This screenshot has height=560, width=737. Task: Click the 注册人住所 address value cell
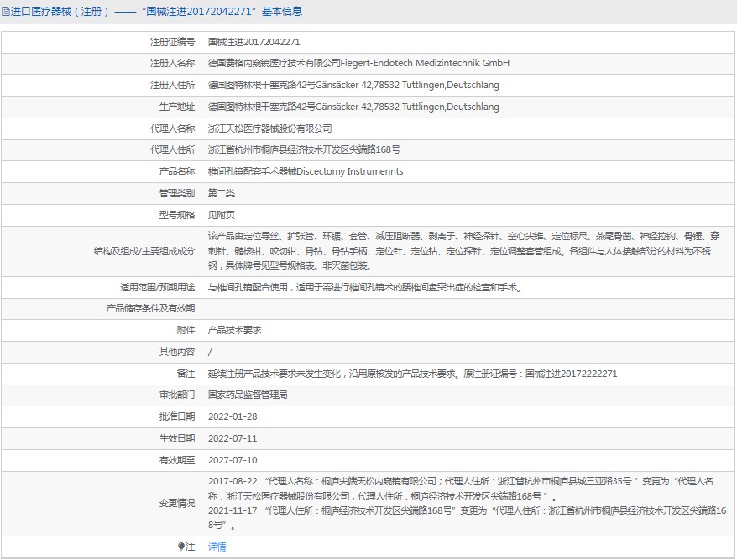[x=353, y=85]
